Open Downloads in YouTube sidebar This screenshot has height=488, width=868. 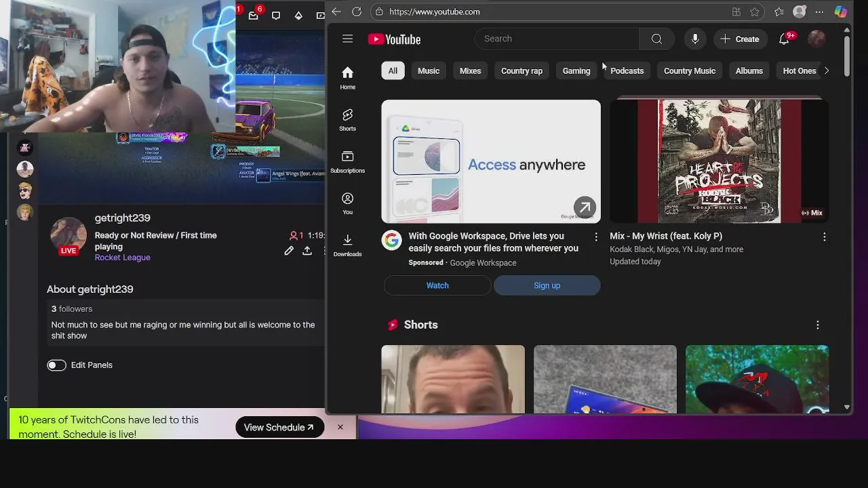(347, 245)
